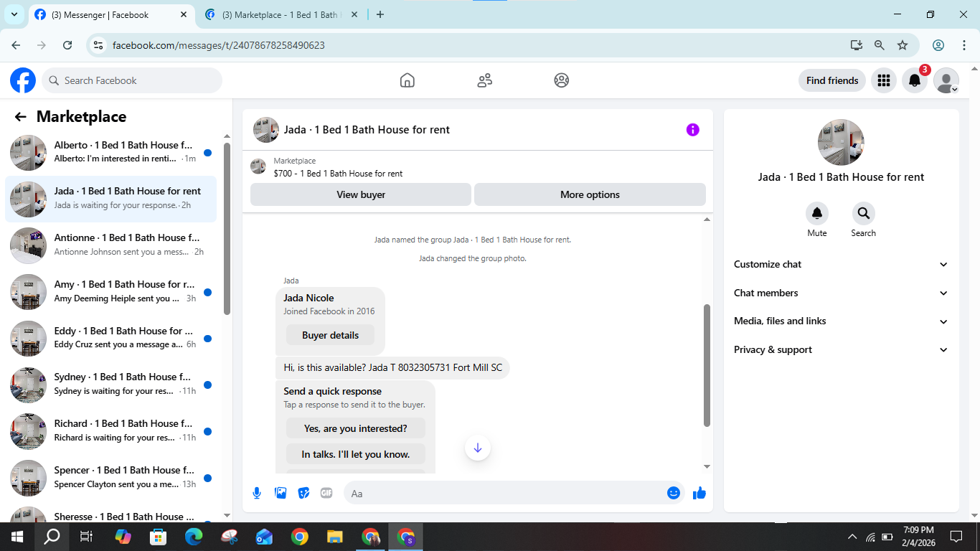Open the notifications bell with 3 badge
The image size is (980, 551).
coord(915,80)
